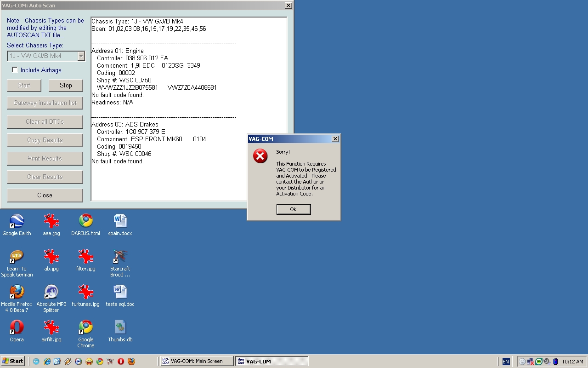Launch Starcraft Brood War desktop shortcut
Screen dimensions: 588x368
[120, 263]
